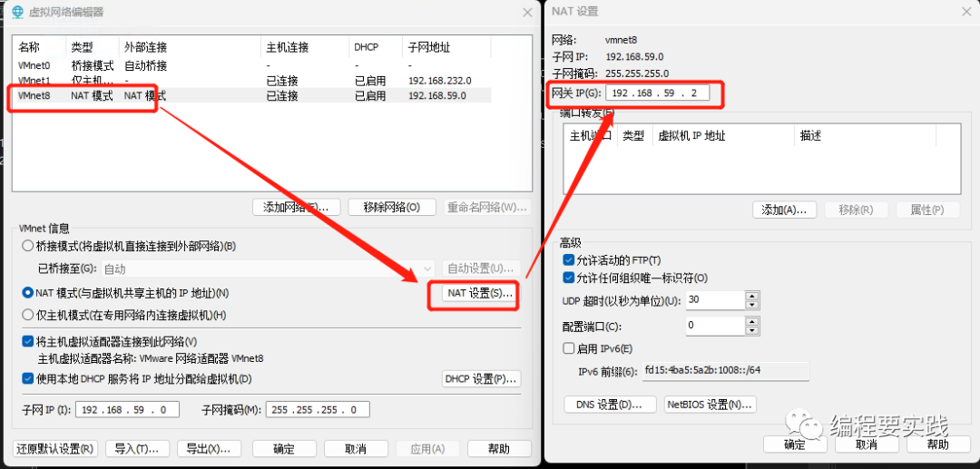Viewport: 980px width, 469px height.
Task: Click the 重命名网络(W) button
Action: point(487,208)
